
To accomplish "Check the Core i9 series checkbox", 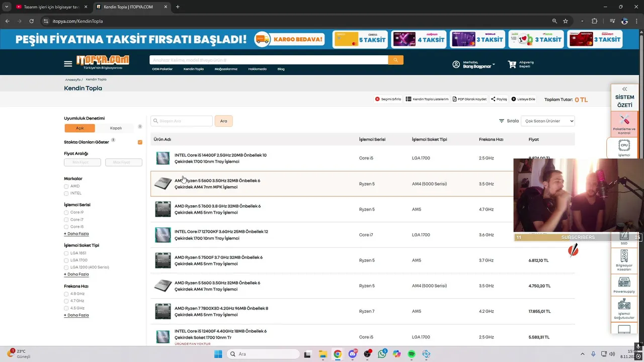I will point(66,212).
